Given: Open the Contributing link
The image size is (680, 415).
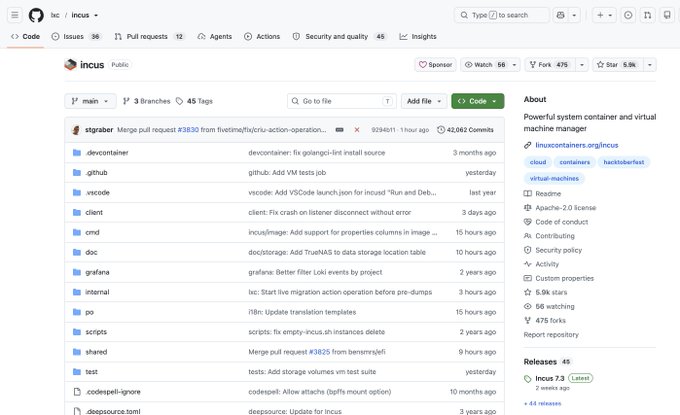Looking at the screenshot, I should pyautogui.click(x=549, y=236).
